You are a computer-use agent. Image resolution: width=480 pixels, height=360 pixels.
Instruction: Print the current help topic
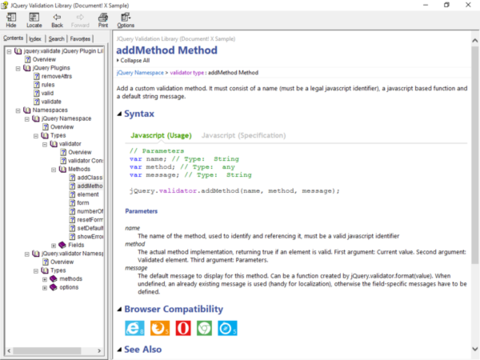coord(103,20)
